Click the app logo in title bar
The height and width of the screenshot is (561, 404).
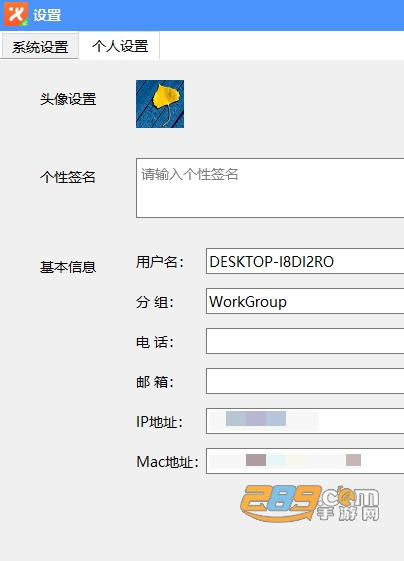[x=16, y=15]
